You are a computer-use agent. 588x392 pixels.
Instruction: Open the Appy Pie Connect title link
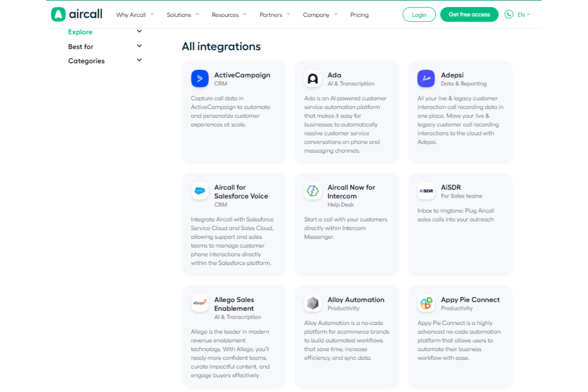point(470,300)
